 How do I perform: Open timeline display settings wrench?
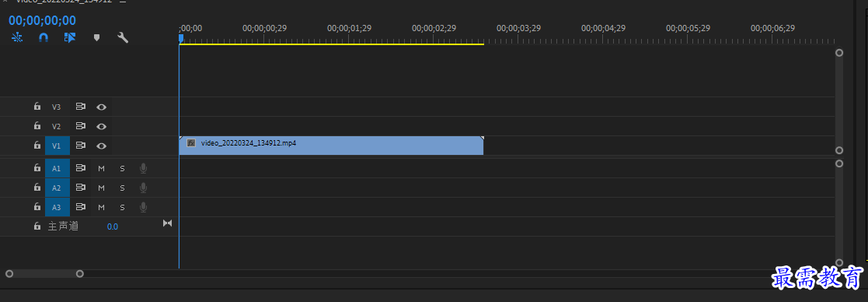[123, 37]
